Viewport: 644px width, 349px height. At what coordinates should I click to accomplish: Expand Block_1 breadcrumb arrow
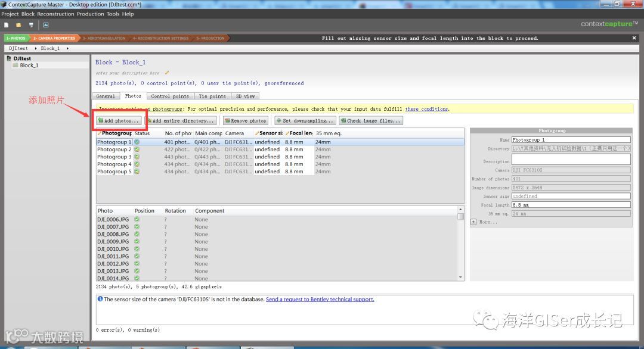[67, 48]
